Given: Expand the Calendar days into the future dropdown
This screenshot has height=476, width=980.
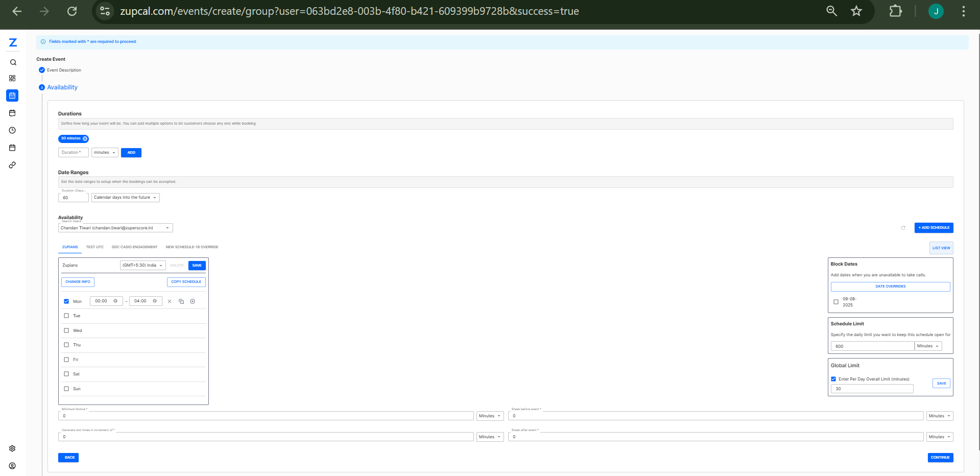Looking at the screenshot, I should [x=125, y=197].
